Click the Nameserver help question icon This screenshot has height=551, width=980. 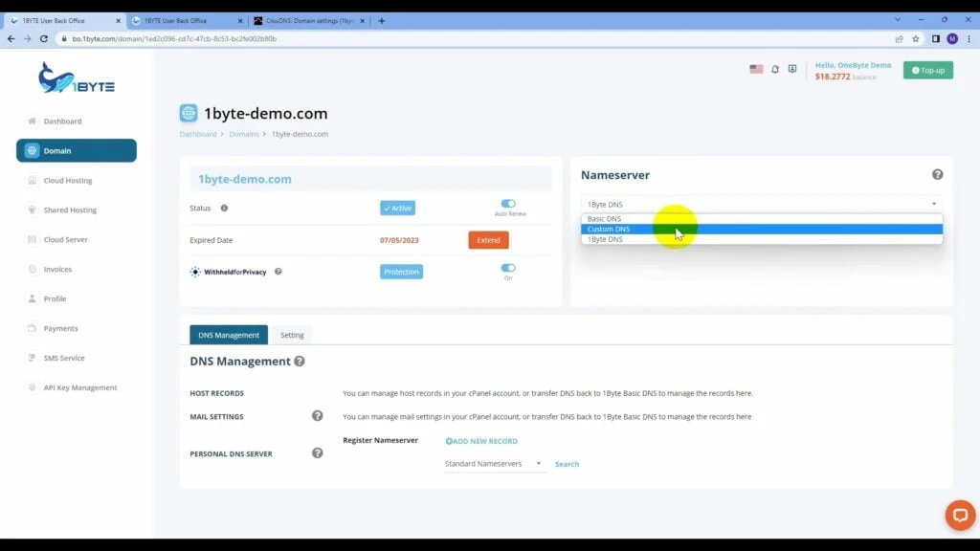tap(938, 175)
